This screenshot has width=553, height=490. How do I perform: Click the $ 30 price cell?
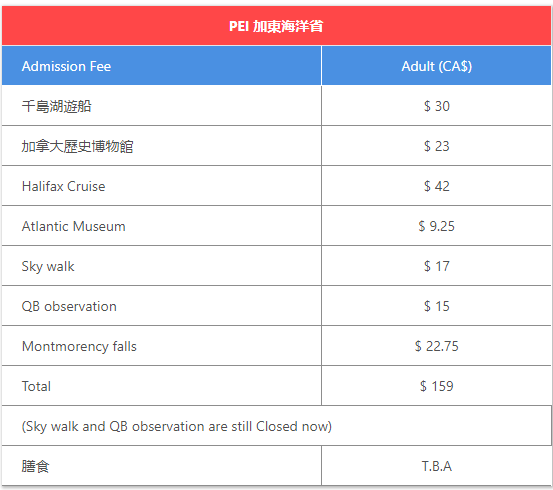[x=437, y=106]
